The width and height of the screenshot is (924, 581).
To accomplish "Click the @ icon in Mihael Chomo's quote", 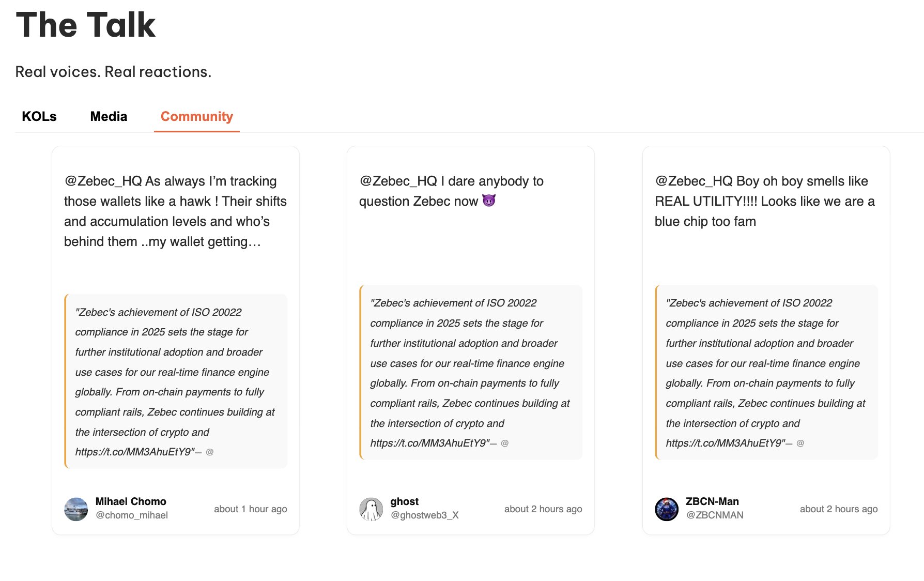I will 210,452.
